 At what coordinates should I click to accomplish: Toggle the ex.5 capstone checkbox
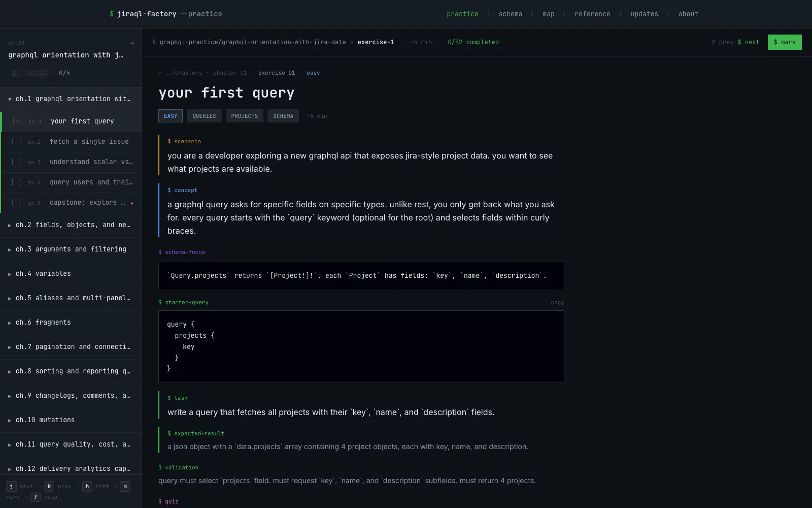click(x=16, y=203)
